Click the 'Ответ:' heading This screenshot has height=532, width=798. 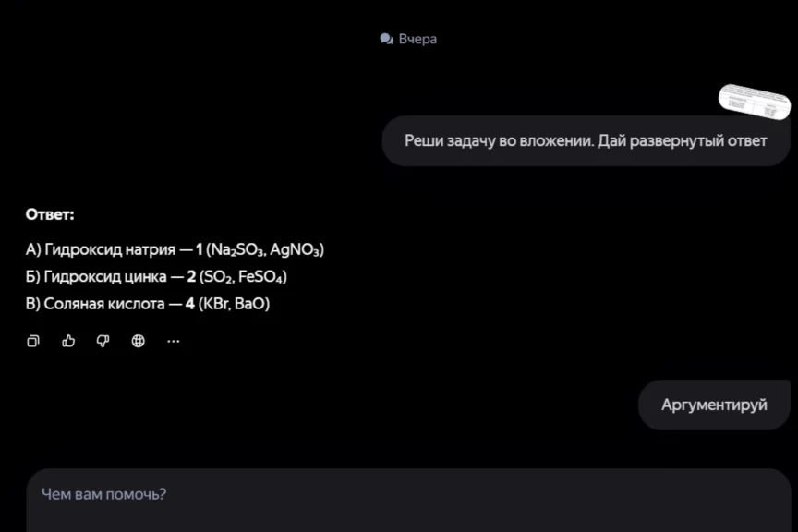(x=50, y=214)
